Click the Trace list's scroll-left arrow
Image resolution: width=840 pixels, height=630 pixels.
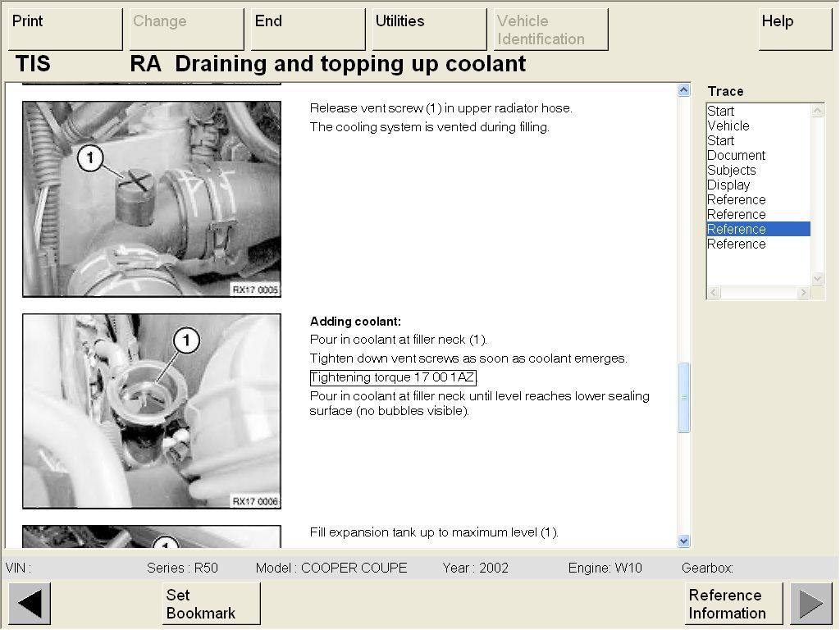pyautogui.click(x=714, y=293)
